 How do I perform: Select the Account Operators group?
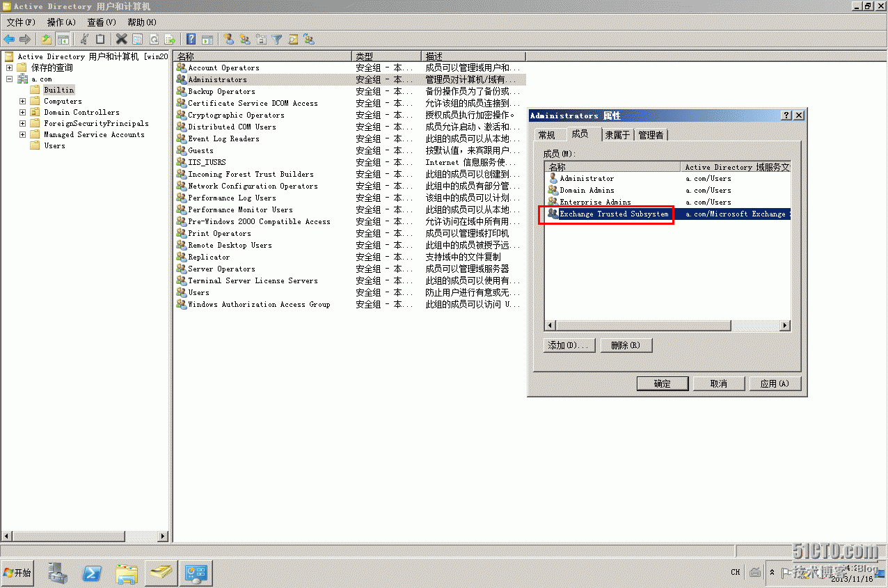pos(223,67)
